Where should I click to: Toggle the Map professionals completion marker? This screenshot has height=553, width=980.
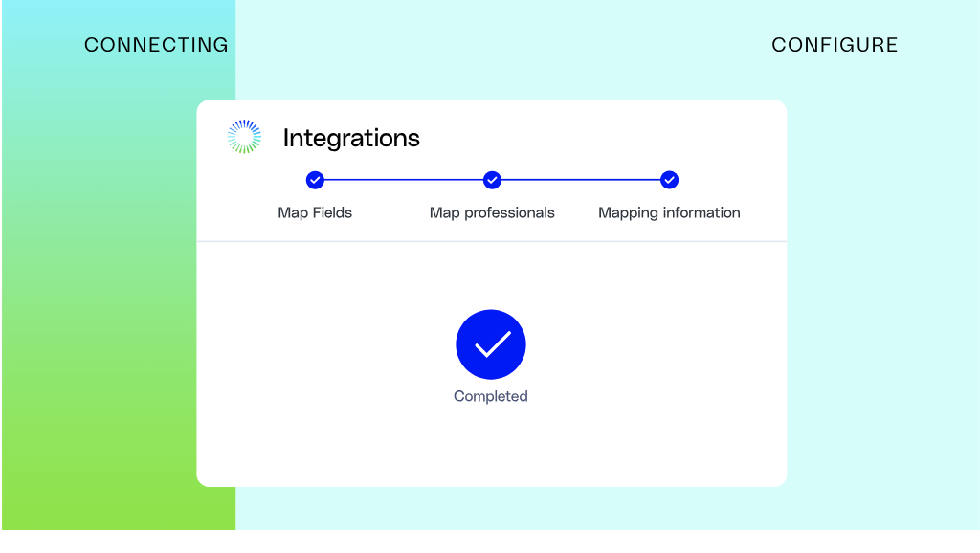point(491,180)
